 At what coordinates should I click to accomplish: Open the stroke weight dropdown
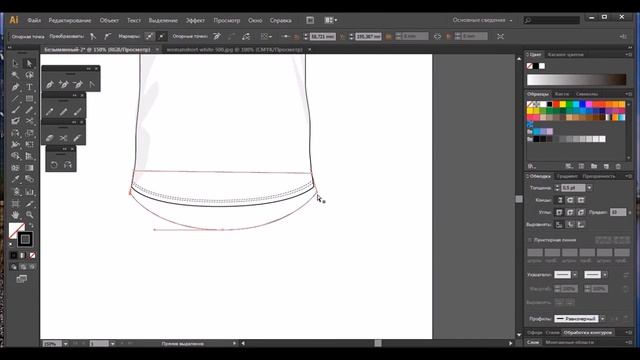pos(589,188)
